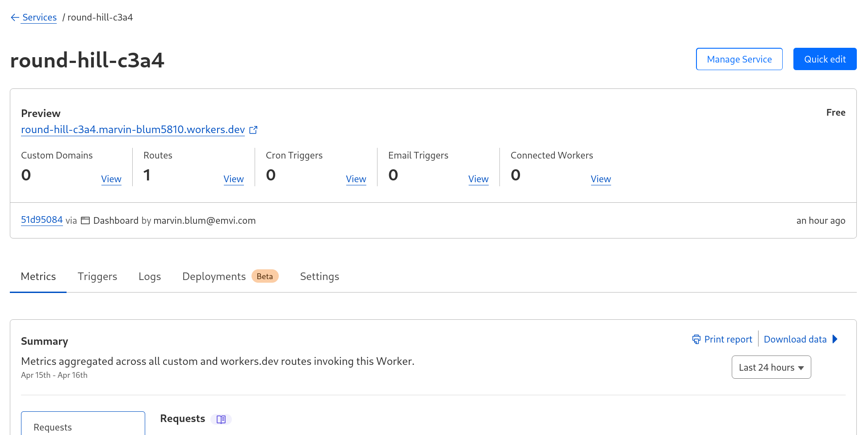Select the Deployments Beta tab
The height and width of the screenshot is (435, 868).
click(230, 276)
